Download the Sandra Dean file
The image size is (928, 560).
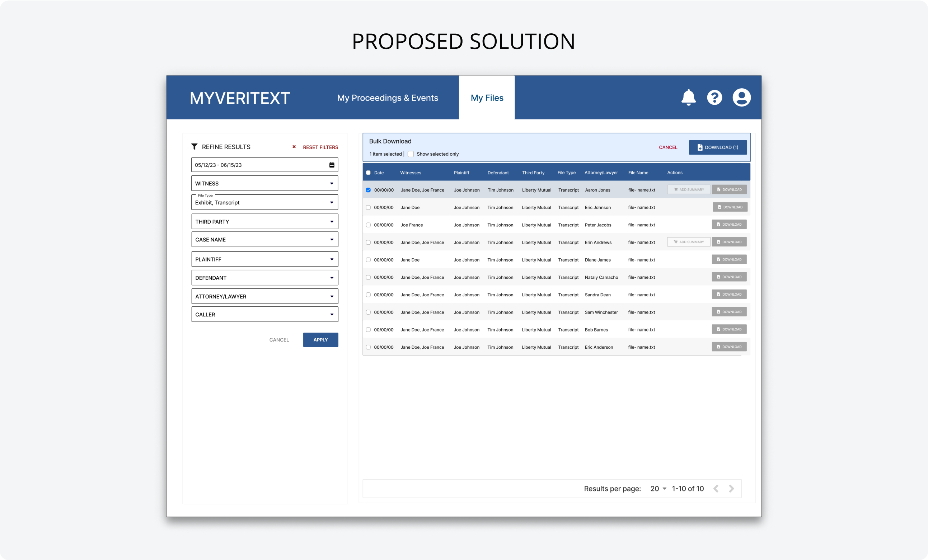(x=729, y=295)
